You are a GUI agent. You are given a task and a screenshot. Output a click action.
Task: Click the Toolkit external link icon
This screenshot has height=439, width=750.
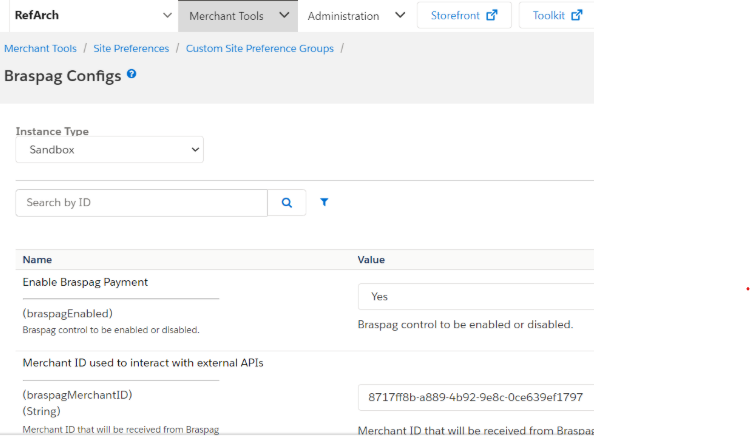tap(577, 15)
